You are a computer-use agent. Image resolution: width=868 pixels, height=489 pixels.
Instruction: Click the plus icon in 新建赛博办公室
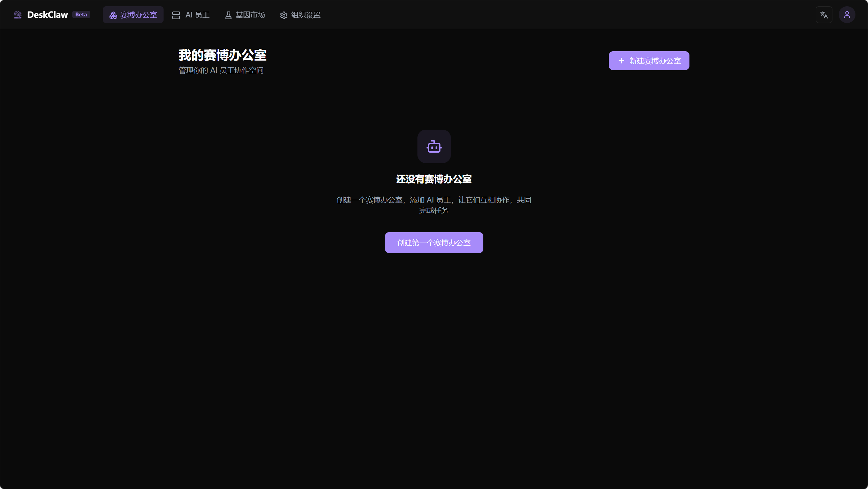pos(621,61)
